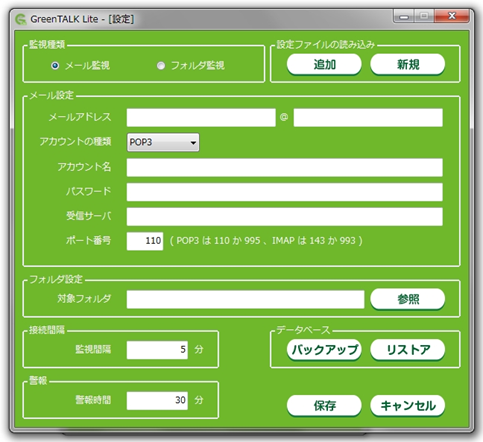
Task: Focus the mail address local-part field
Action: pos(201,117)
